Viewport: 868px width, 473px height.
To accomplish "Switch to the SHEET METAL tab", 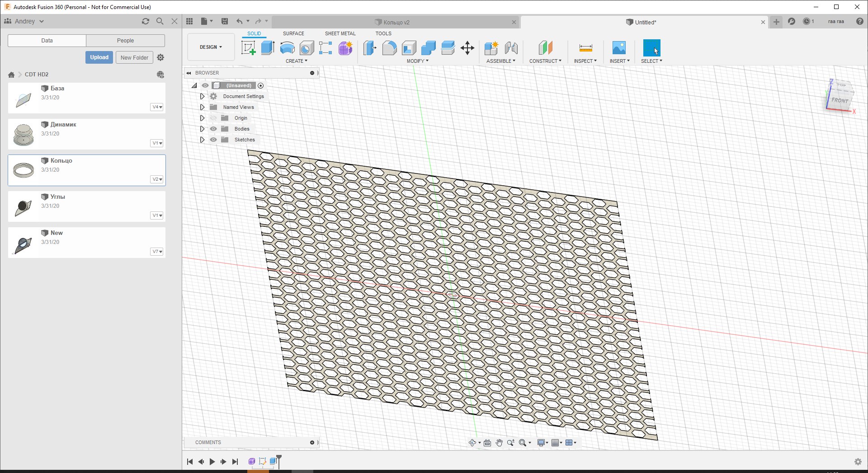I will tap(340, 33).
